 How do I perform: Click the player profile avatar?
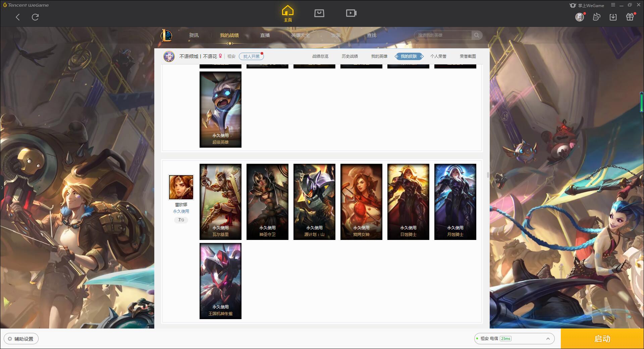coord(169,56)
